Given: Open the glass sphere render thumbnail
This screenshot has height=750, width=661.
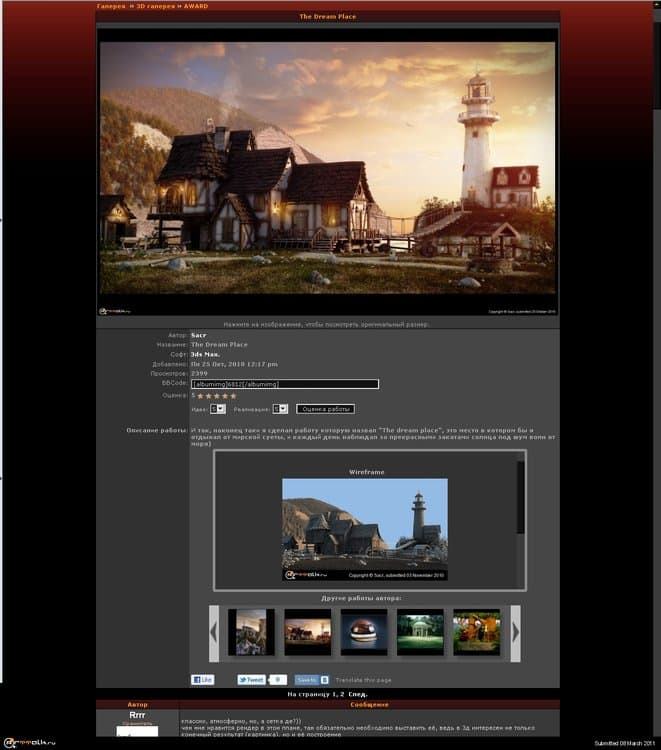Looking at the screenshot, I should click(364, 632).
